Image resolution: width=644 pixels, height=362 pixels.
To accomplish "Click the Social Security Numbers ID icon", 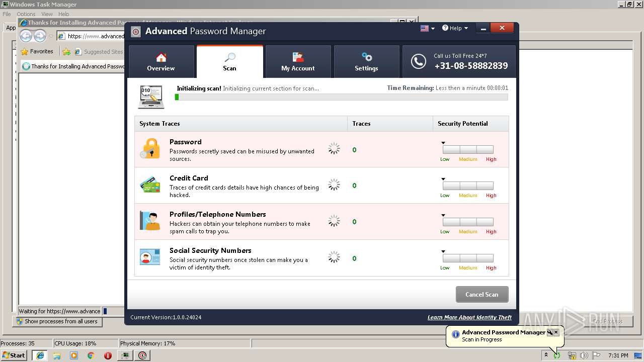I will pyautogui.click(x=150, y=257).
